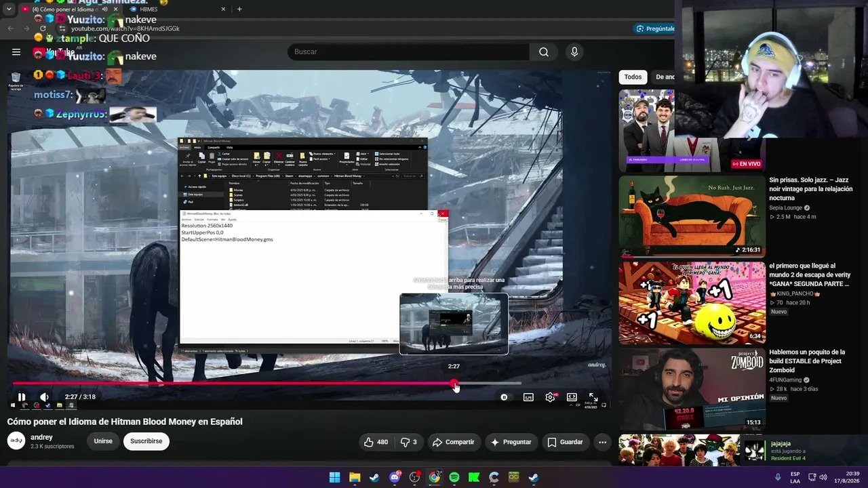Open the Kick app from the taskbar

pos(474,477)
